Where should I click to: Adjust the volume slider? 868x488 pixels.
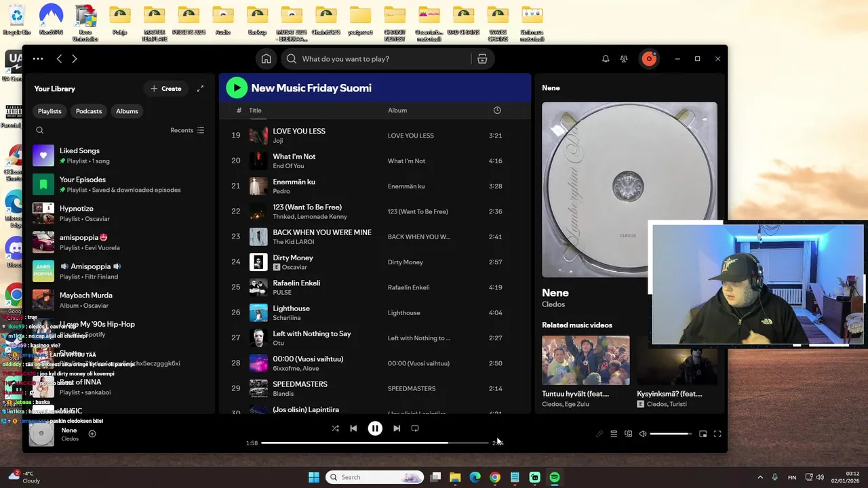671,434
